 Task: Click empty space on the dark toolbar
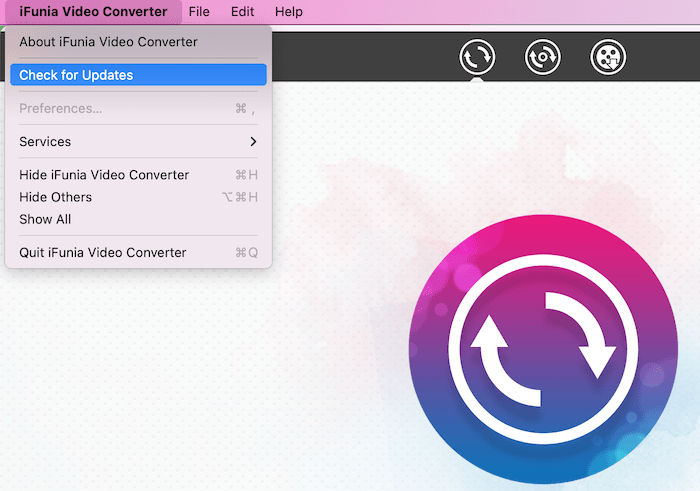click(x=360, y=57)
